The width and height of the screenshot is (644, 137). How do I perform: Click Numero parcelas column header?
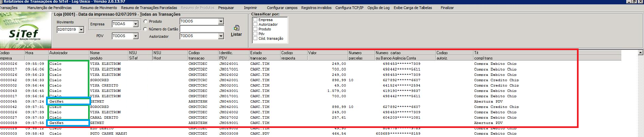(x=361, y=55)
